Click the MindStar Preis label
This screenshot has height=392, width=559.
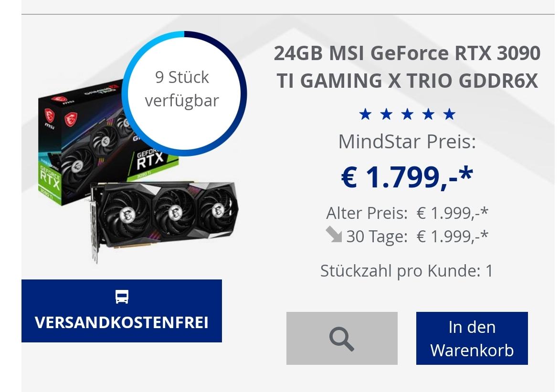click(407, 141)
